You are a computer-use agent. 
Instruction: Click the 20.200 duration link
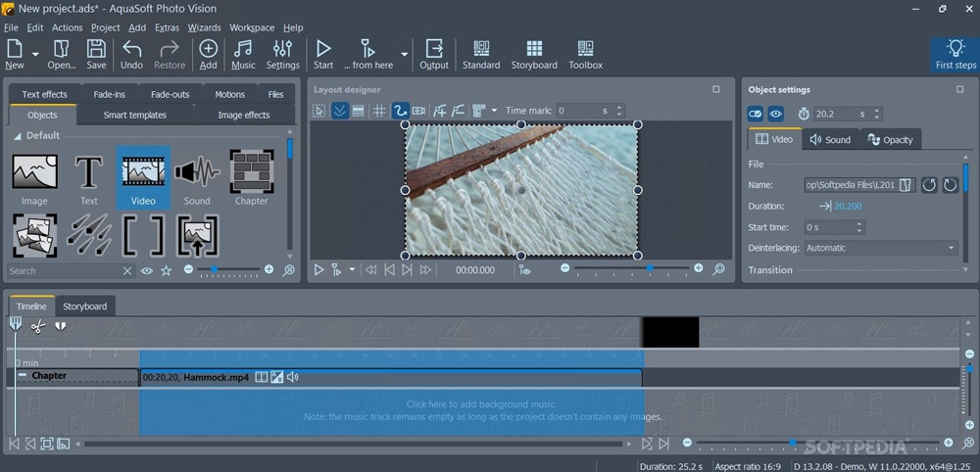click(x=848, y=206)
